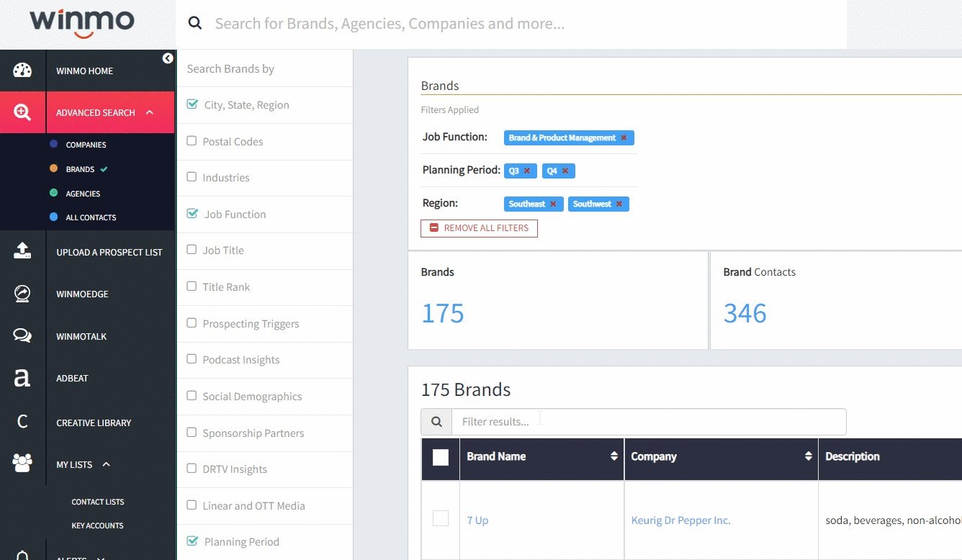Open the 7 Up brand link

click(x=477, y=520)
